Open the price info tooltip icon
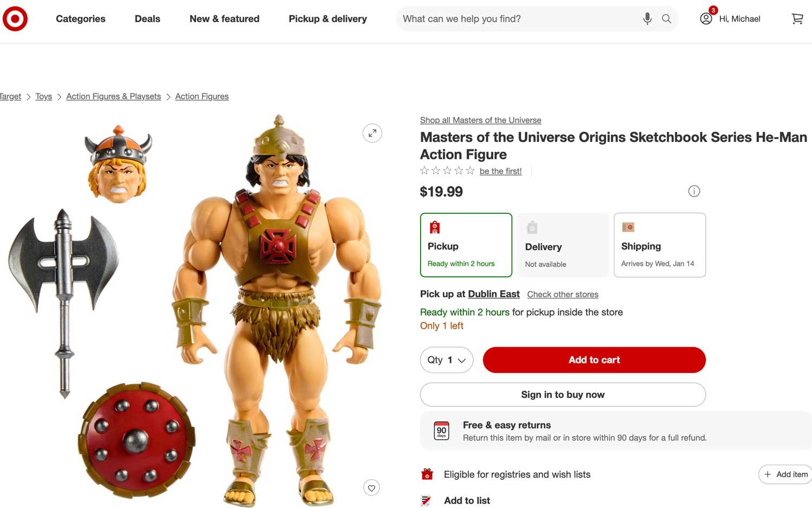Image resolution: width=812 pixels, height=508 pixels. (694, 191)
